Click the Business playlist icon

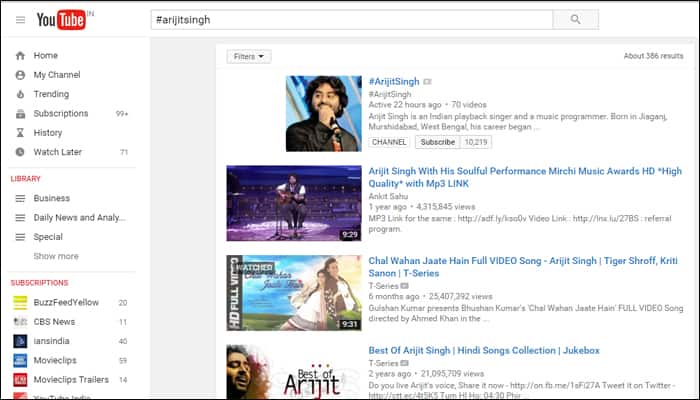click(x=20, y=198)
